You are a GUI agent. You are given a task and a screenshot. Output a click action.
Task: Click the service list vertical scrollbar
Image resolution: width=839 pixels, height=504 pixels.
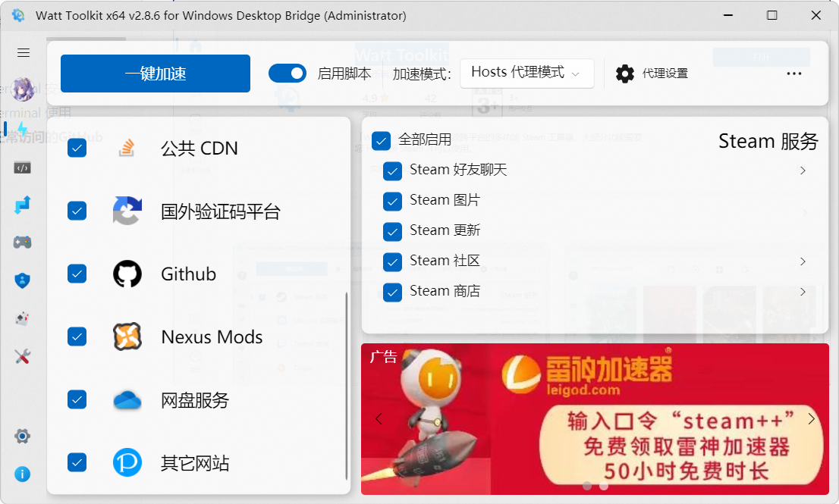346,385
